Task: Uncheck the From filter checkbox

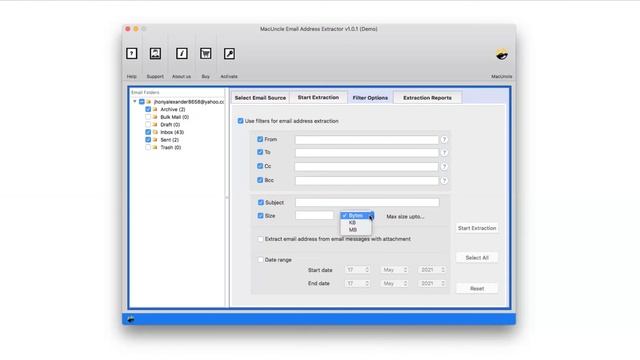Action: click(x=260, y=139)
